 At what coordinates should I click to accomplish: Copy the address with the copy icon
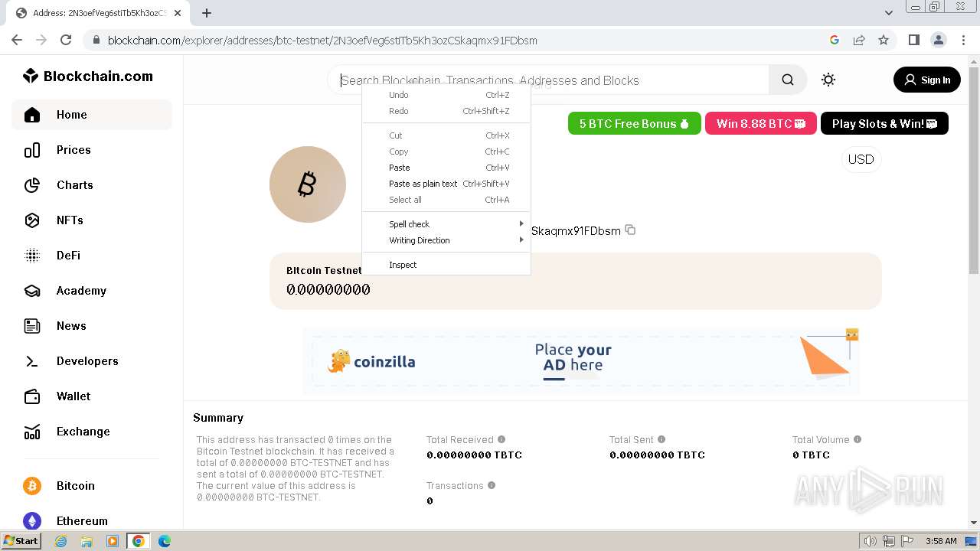point(630,230)
